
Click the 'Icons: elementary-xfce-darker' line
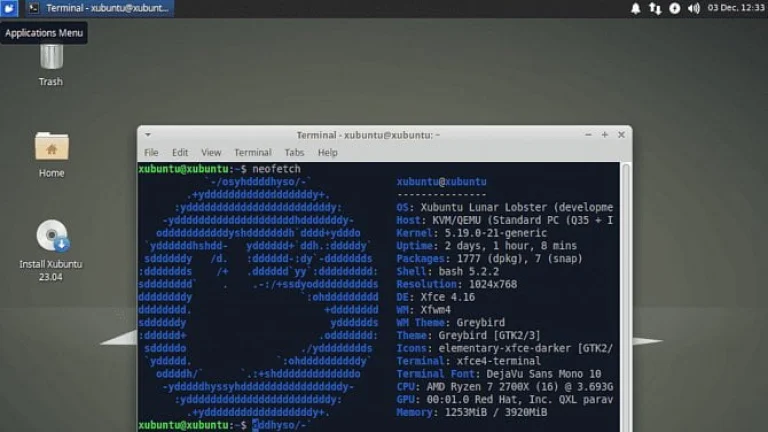click(504, 348)
